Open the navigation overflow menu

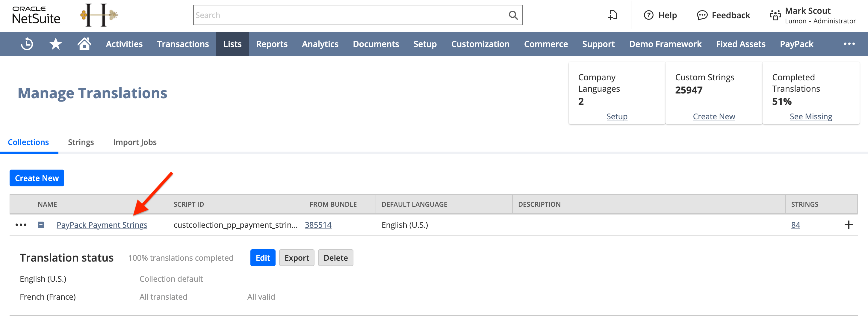(850, 43)
